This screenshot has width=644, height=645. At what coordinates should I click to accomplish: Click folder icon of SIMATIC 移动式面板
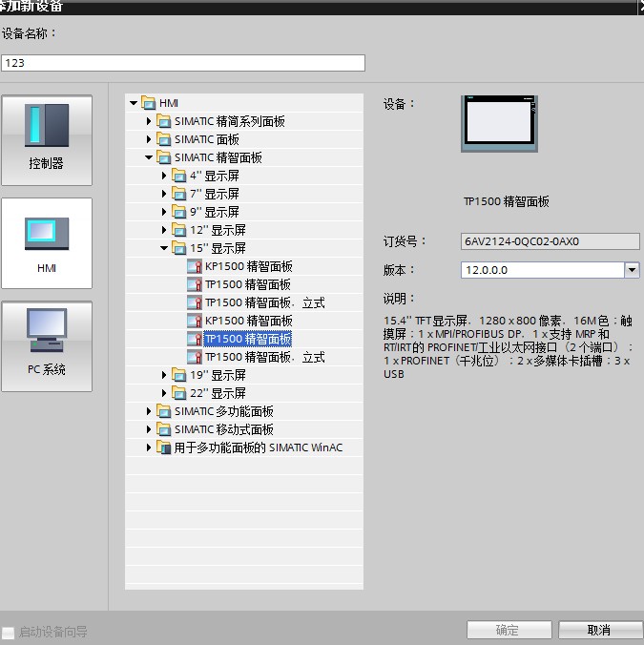[x=164, y=429]
